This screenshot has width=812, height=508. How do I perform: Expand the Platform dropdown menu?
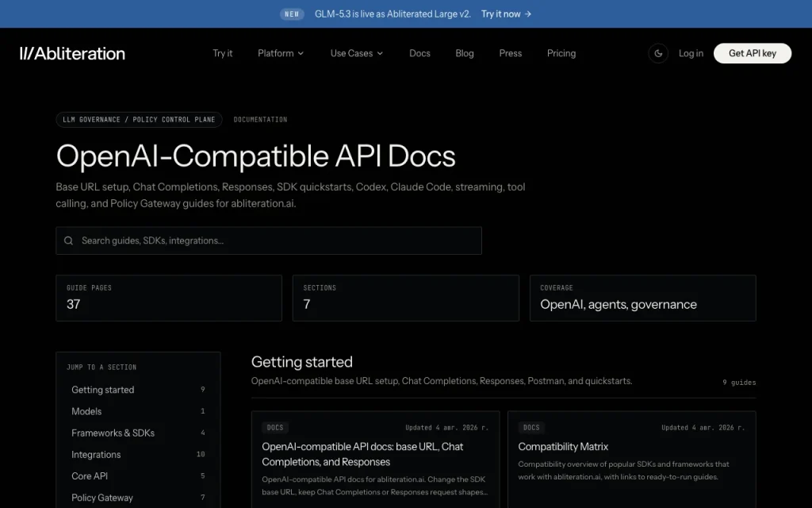pyautogui.click(x=281, y=53)
